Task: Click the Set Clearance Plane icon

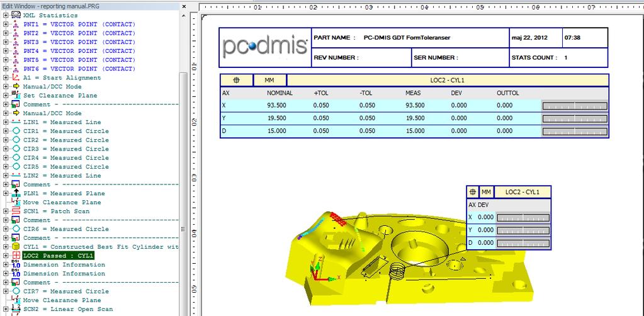Action: (x=16, y=95)
